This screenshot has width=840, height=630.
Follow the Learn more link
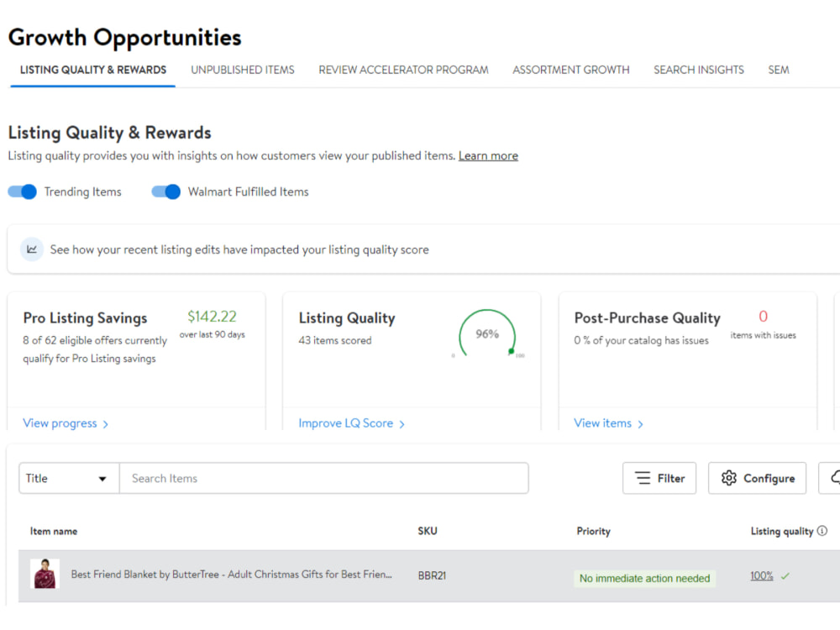(488, 155)
